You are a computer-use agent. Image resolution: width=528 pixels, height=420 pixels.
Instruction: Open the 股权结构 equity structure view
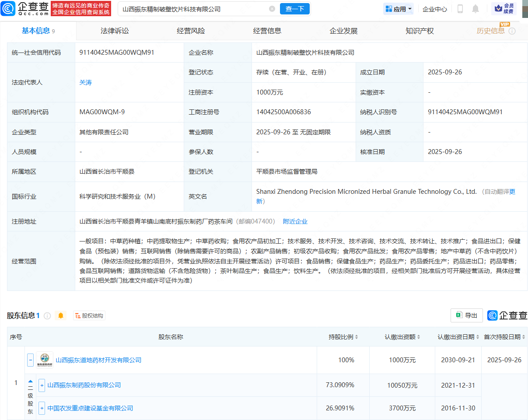coord(89,315)
